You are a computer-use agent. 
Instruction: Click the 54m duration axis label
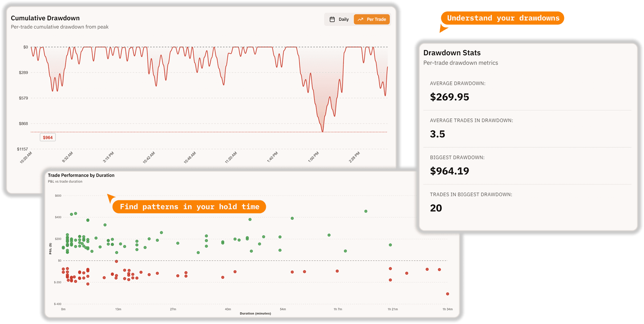283,309
